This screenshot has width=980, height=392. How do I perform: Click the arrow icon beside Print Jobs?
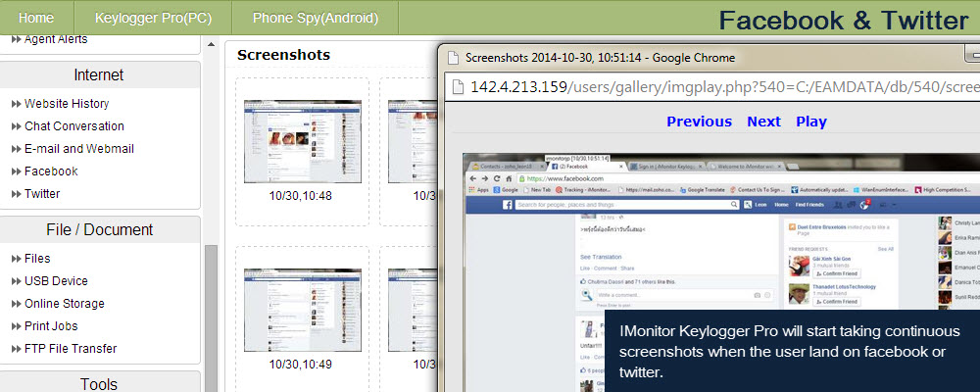pyautogui.click(x=17, y=326)
